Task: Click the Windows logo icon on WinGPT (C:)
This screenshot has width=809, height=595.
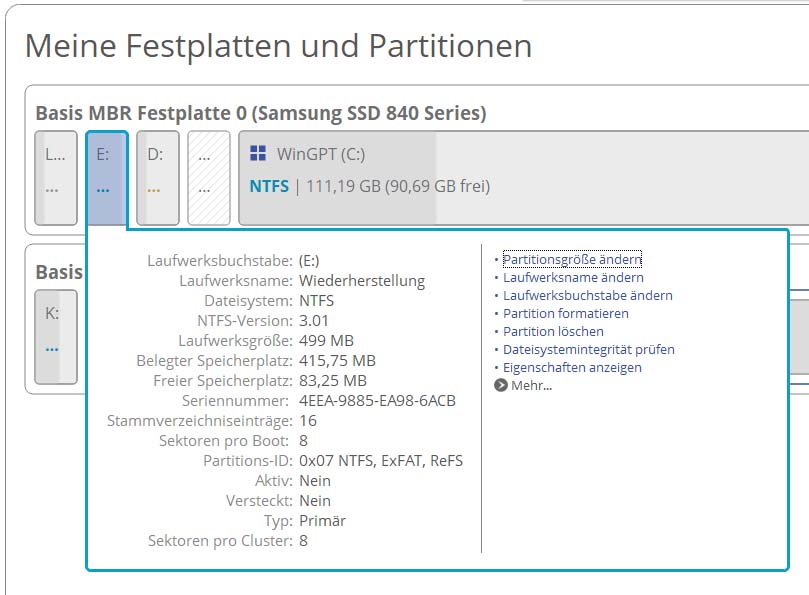Action: click(x=258, y=154)
